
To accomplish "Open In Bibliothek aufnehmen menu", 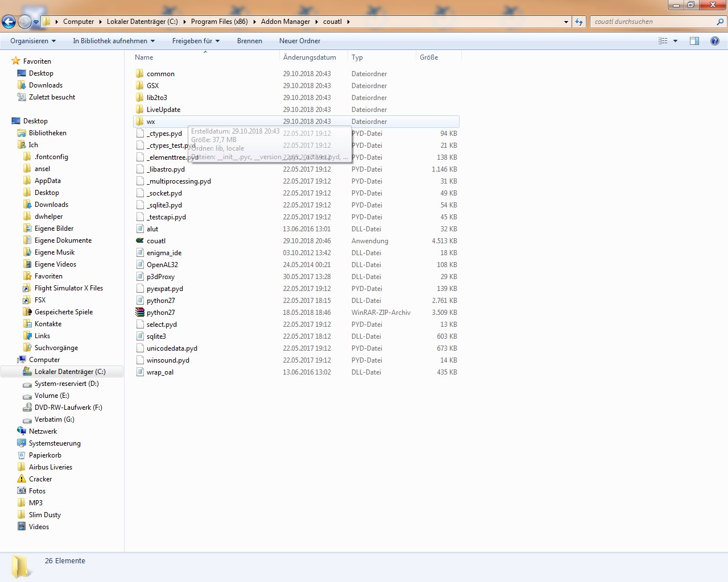I will click(x=114, y=41).
